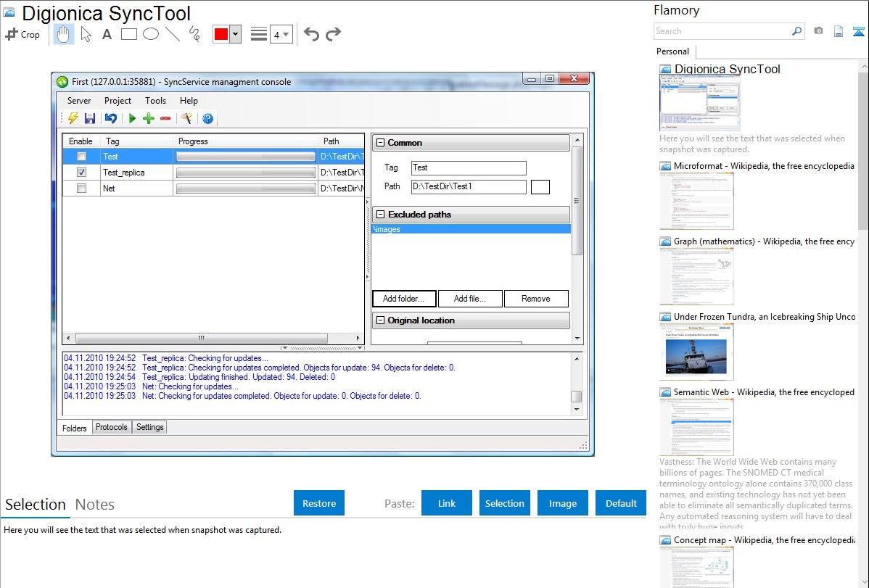Select the \images excluded path entry

[x=471, y=229]
